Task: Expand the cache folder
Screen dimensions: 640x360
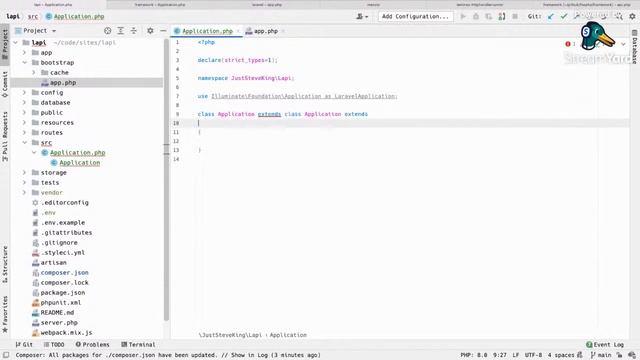Action: pos(34,73)
